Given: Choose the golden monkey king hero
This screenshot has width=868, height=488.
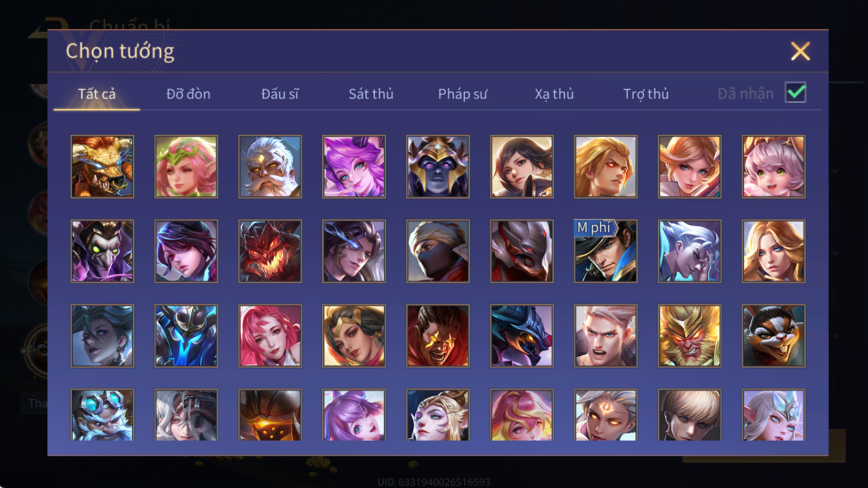Looking at the screenshot, I should [689, 336].
